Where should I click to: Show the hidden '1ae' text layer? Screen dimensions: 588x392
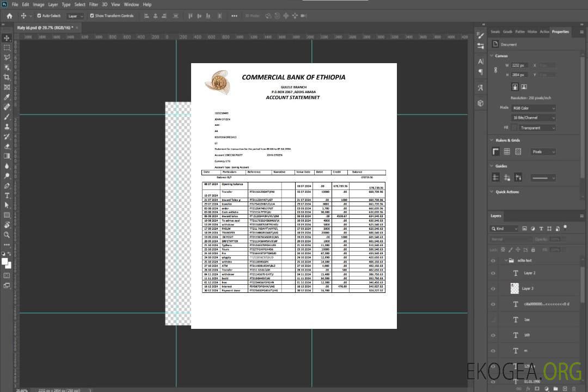coord(493,320)
